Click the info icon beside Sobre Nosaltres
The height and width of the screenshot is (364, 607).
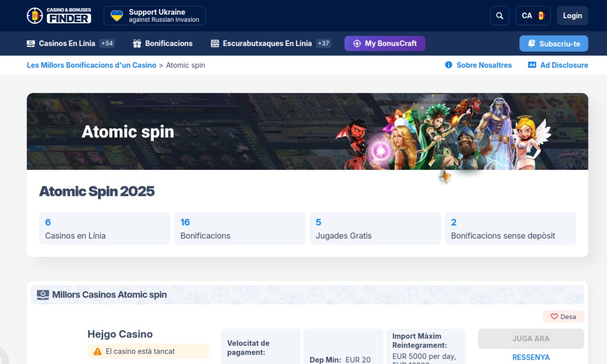pos(449,65)
